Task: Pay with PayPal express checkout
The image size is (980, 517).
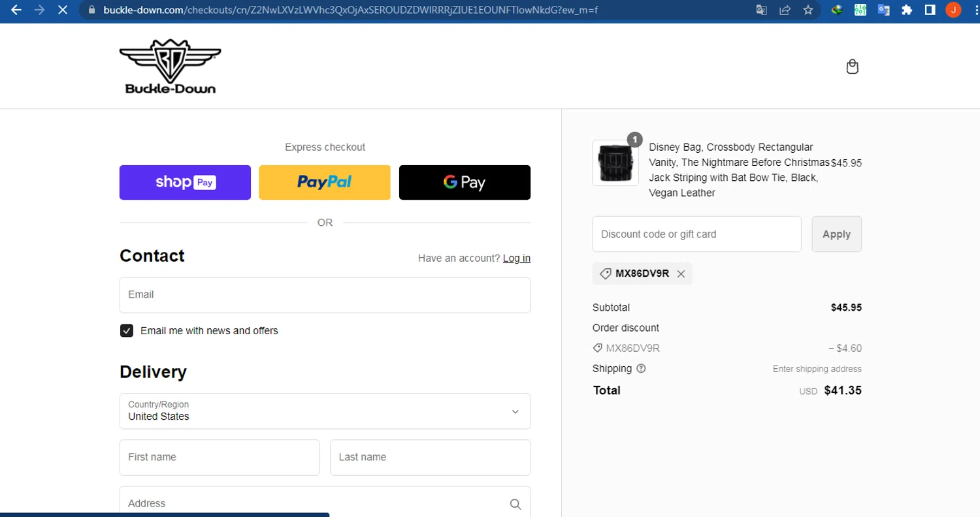Action: coord(325,182)
